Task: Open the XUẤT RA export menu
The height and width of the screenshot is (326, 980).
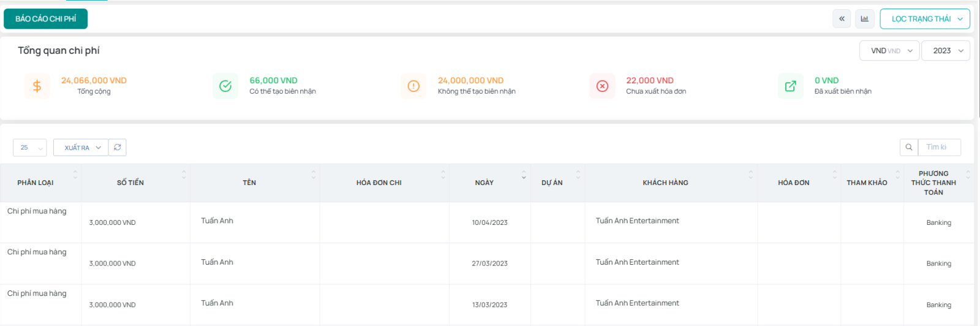Action: [81, 148]
